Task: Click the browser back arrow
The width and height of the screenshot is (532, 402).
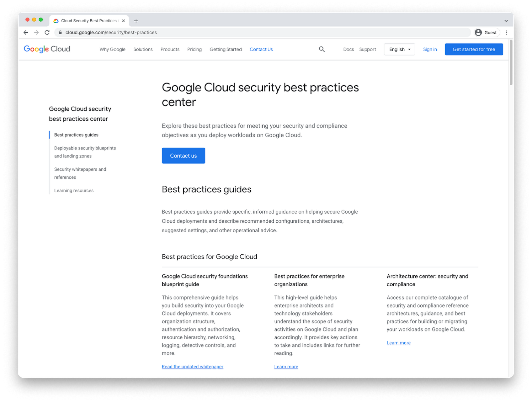Action: (x=26, y=32)
